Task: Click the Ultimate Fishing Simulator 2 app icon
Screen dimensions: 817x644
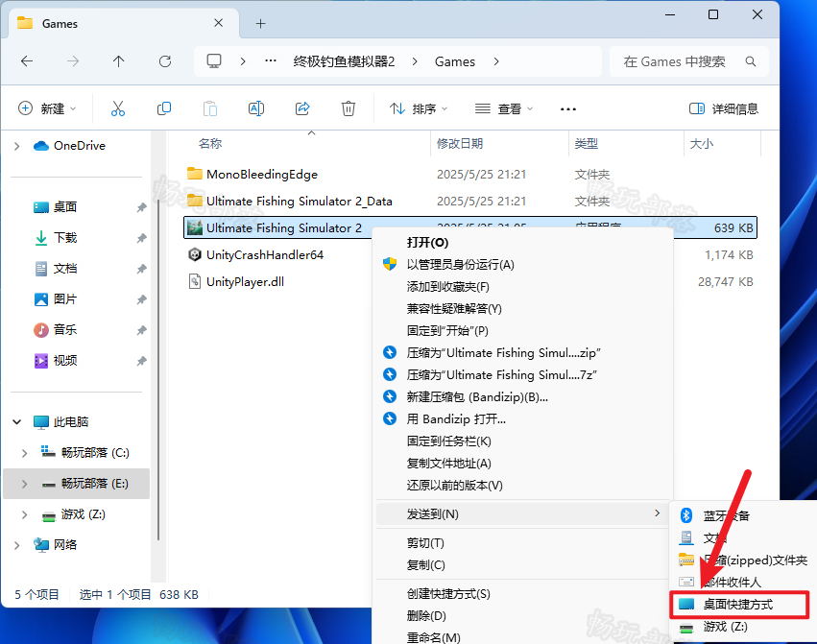Action: tap(195, 227)
